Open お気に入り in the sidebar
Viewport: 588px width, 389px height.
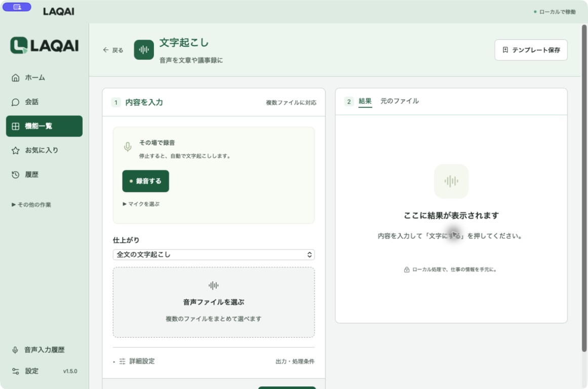coord(44,150)
